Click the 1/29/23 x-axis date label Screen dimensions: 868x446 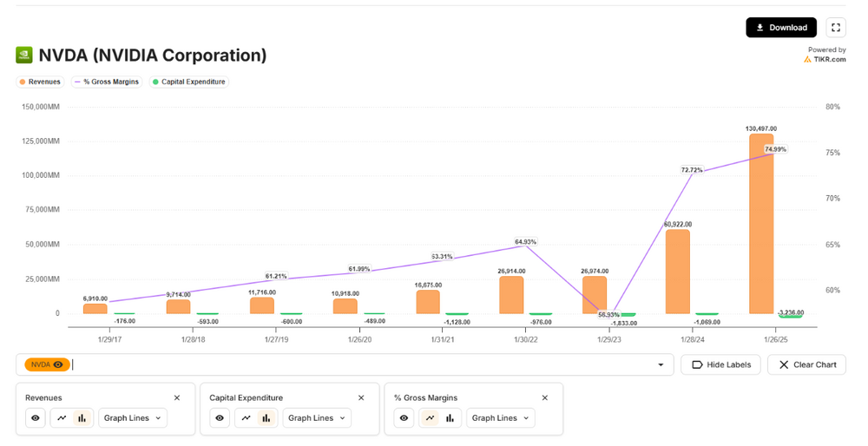[609, 339]
